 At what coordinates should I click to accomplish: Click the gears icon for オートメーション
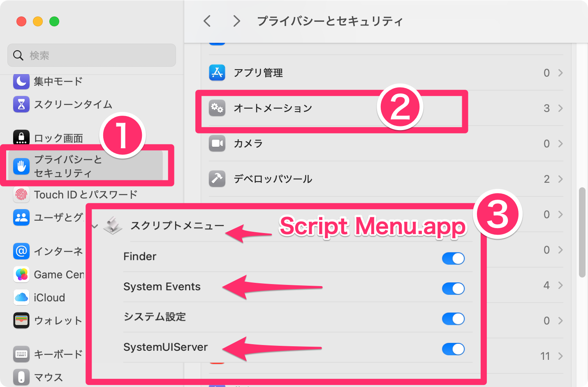click(x=217, y=108)
